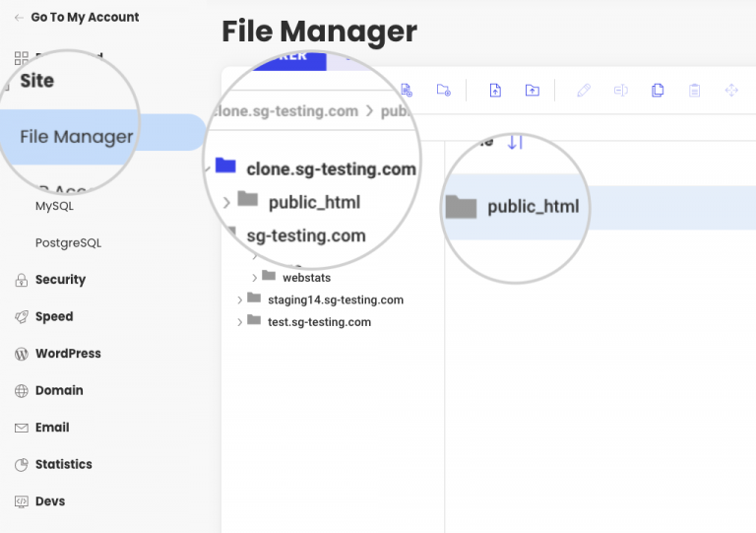
Task: Click the New Folder toolbar icon
Action: coord(444,91)
